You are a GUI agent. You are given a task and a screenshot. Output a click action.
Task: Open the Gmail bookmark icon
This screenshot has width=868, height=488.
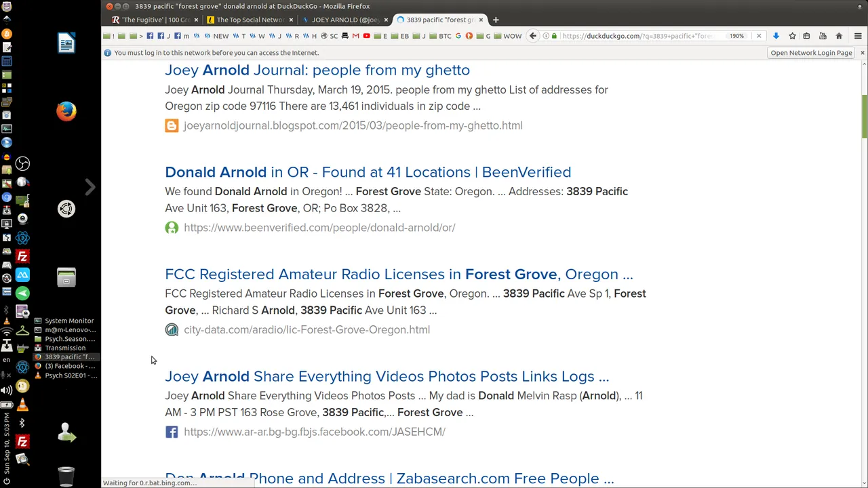pos(355,36)
